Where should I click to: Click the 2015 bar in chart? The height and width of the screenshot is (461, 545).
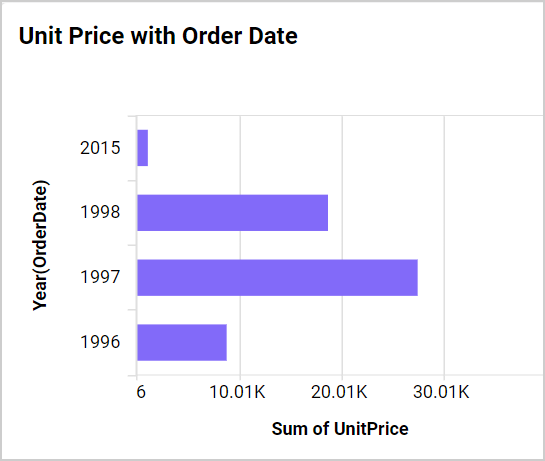click(143, 148)
